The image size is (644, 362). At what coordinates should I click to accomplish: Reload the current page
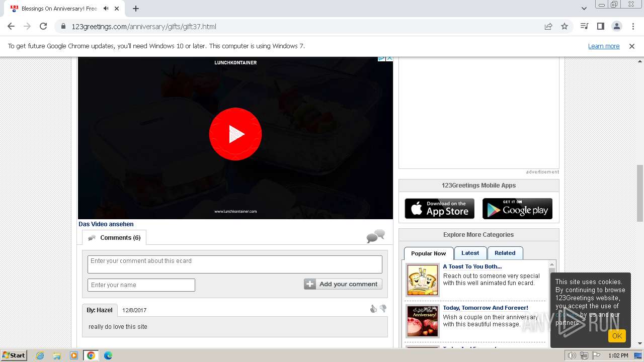coord(43,27)
